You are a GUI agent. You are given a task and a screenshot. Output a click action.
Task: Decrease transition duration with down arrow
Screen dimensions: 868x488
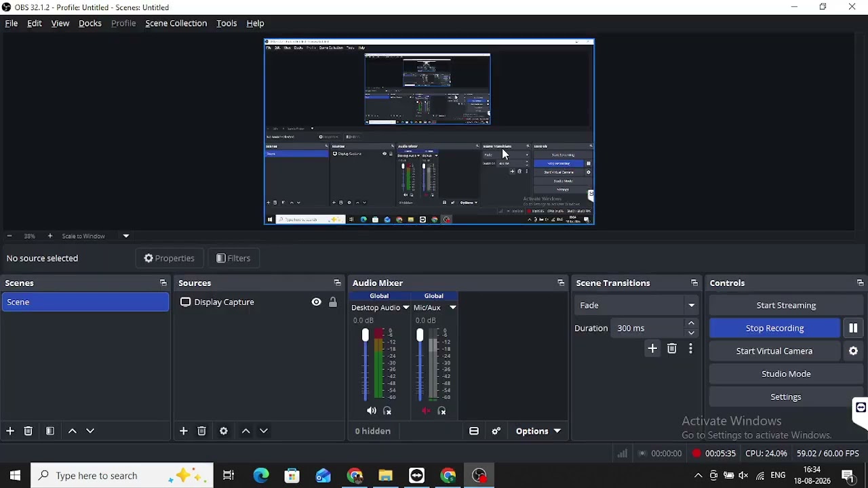691,333
